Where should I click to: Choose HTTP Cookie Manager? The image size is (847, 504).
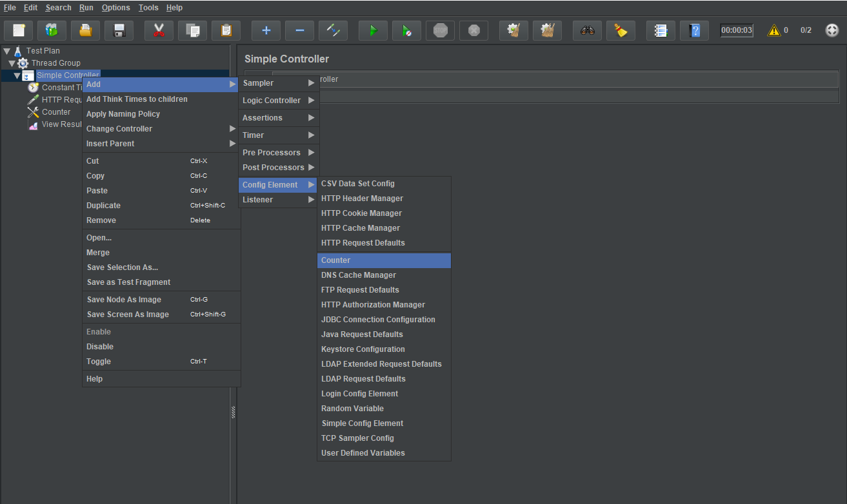point(384,213)
